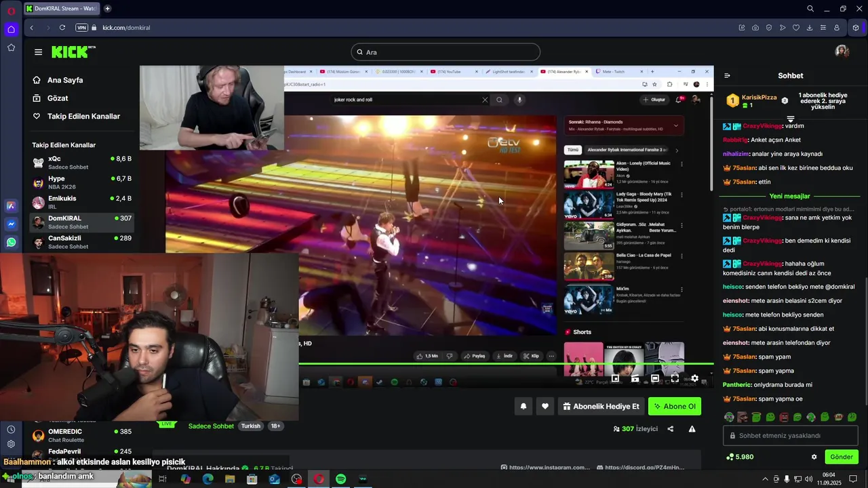Image resolution: width=868 pixels, height=488 pixels.
Task: Click the Turkish language tag
Action: (x=251, y=426)
